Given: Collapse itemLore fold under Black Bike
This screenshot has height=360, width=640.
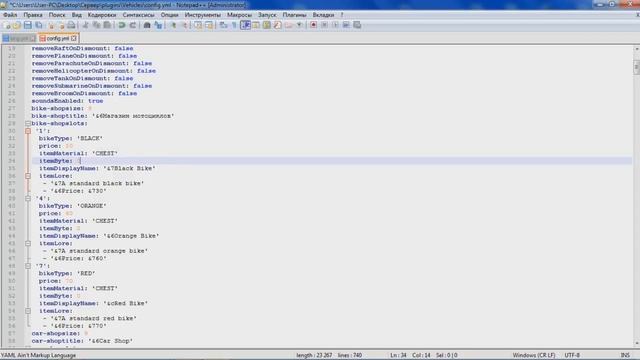Looking at the screenshot, I should tap(28, 176).
